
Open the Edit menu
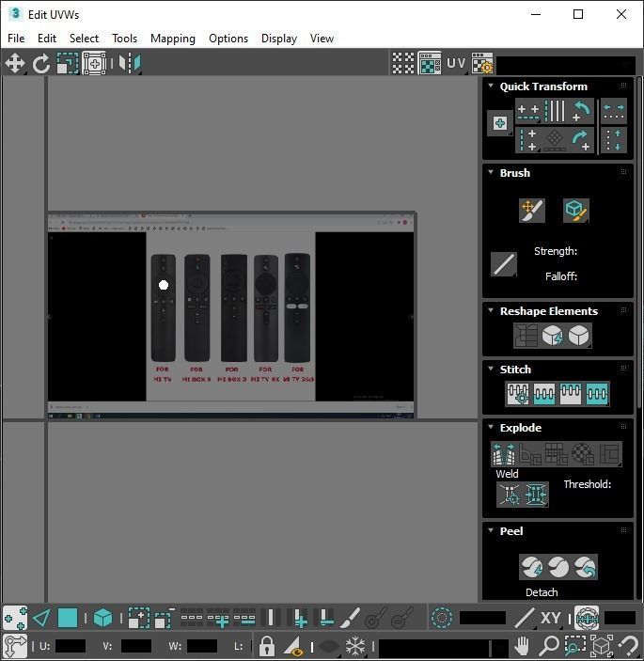coord(47,39)
